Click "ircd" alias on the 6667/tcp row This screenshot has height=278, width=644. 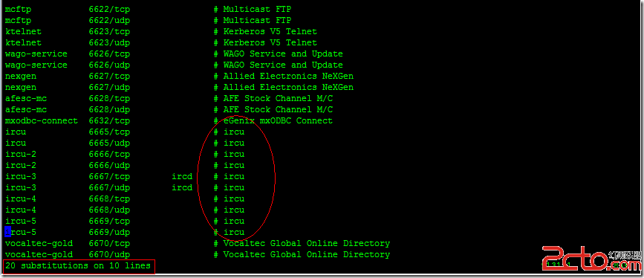tap(182, 176)
